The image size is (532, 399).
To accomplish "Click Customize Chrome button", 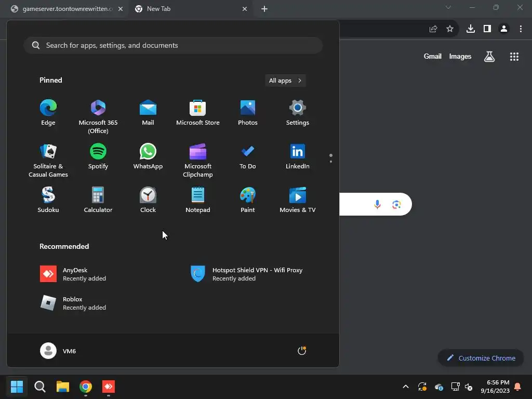I will click(x=481, y=358).
